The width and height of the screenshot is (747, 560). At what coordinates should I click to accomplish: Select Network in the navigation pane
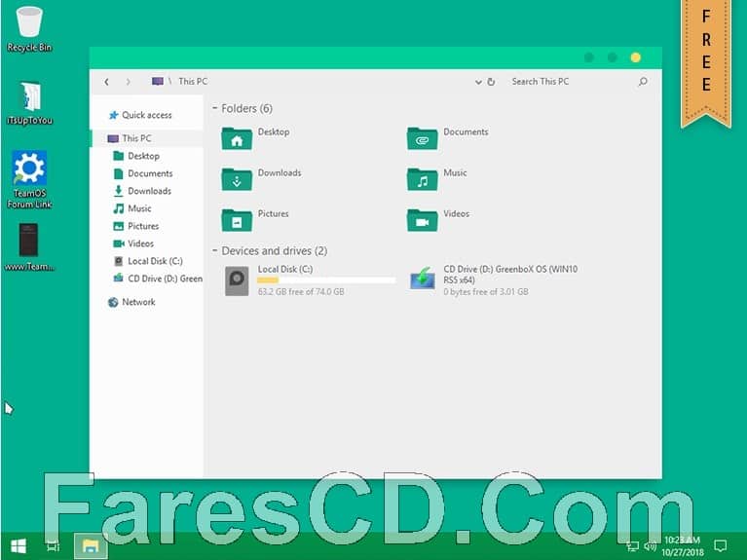point(146,302)
